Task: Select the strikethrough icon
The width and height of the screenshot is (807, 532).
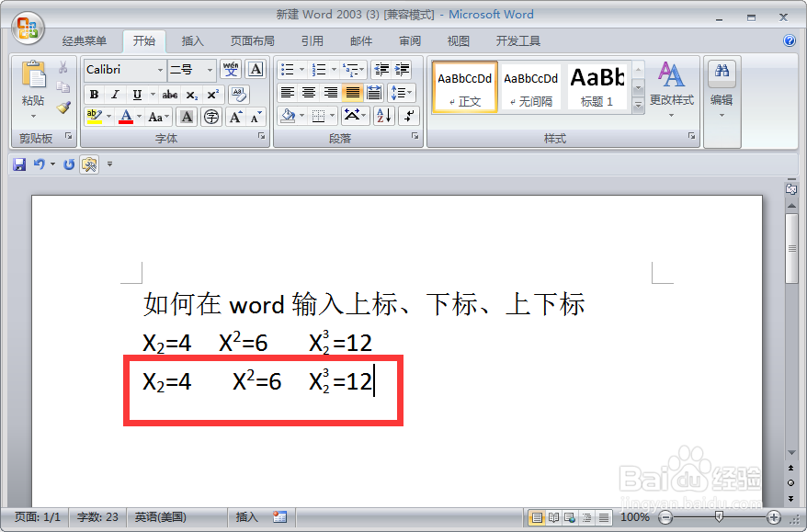Action: pos(171,94)
